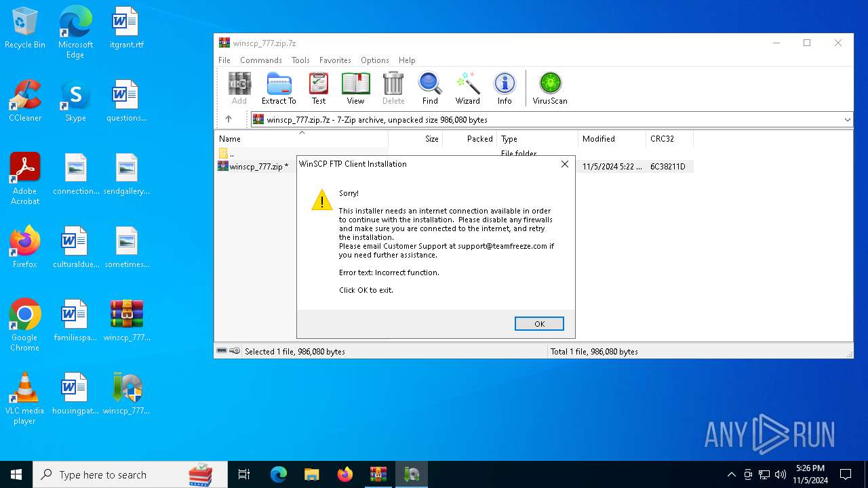The image size is (868, 488).
Task: Switch to WinRAR taskbar button
Action: 378,474
